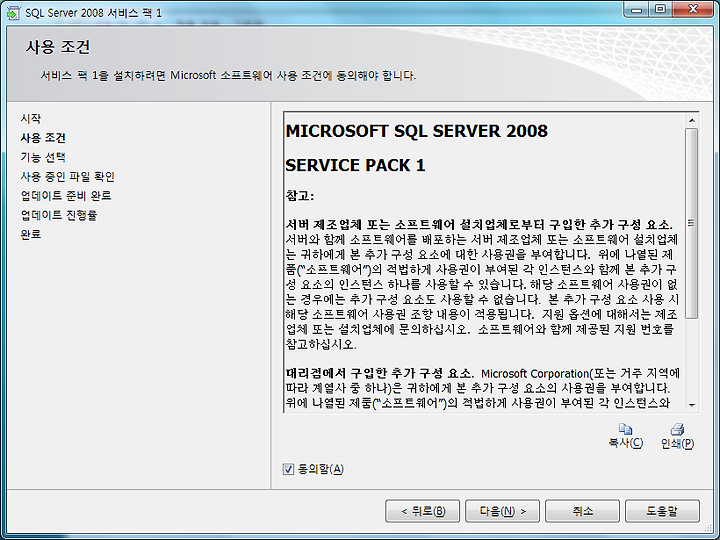Toggle the 동의함(A) agreement checkbox

(288, 469)
